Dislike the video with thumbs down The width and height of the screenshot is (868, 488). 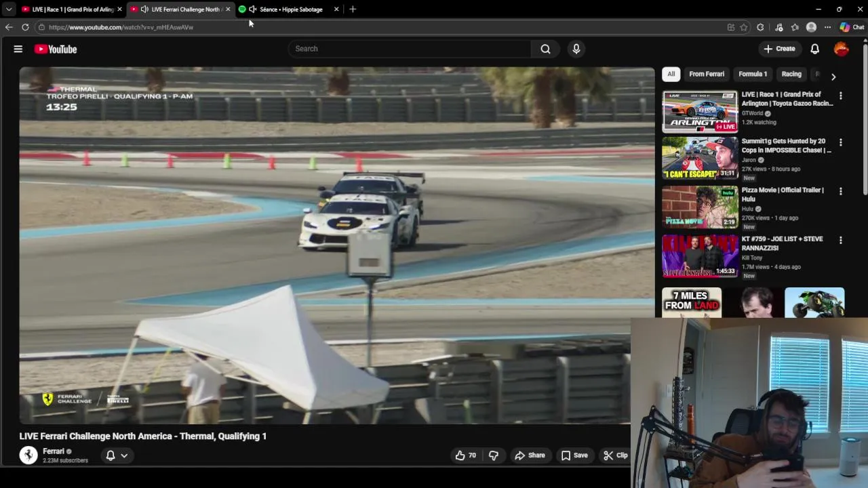(493, 455)
